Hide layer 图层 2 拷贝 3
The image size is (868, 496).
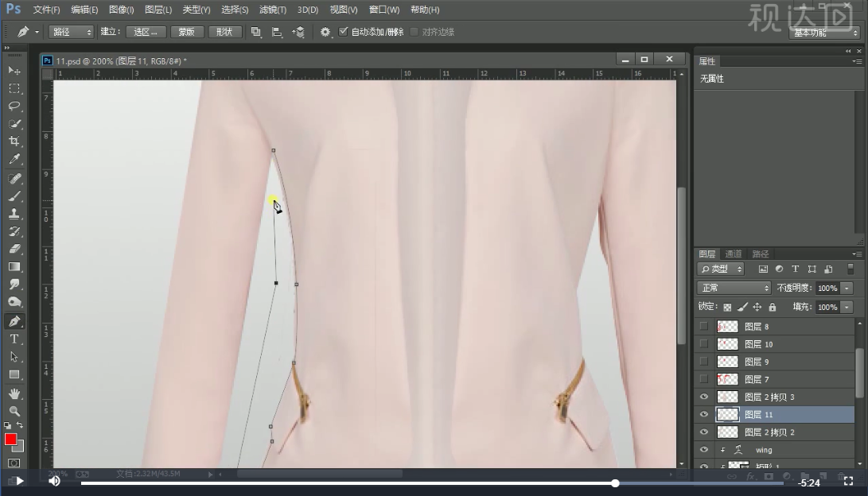coord(703,397)
